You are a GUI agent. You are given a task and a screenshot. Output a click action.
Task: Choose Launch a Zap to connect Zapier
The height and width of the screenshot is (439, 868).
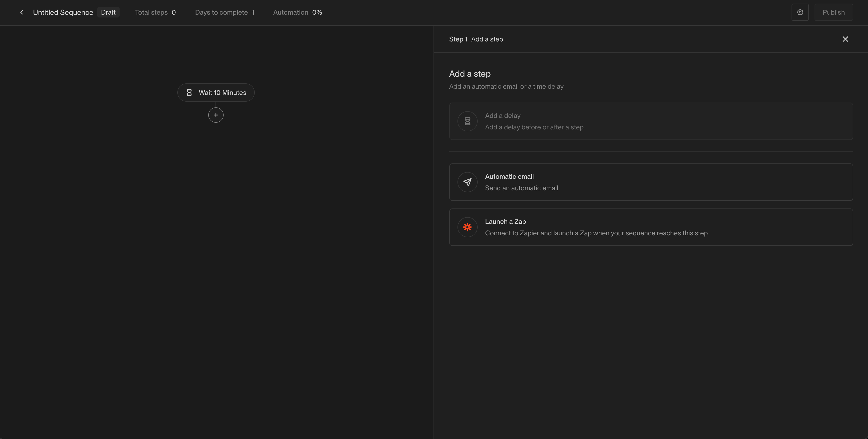[650, 227]
